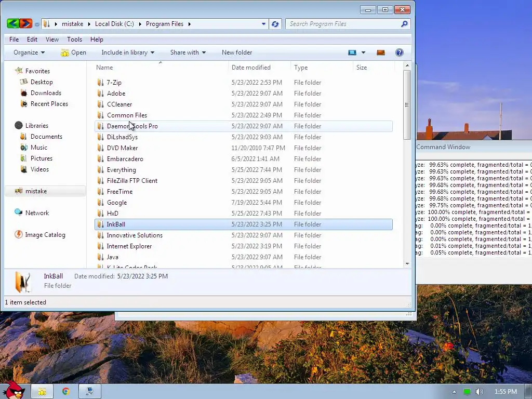Viewport: 532px width, 399px height.
Task: Open the Help menu
Action: [97, 39]
